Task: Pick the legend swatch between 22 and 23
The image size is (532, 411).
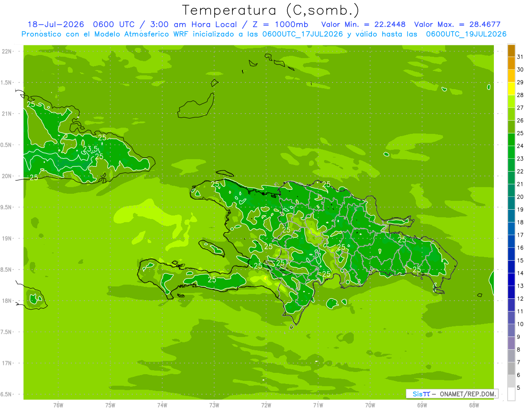Action: [x=512, y=165]
